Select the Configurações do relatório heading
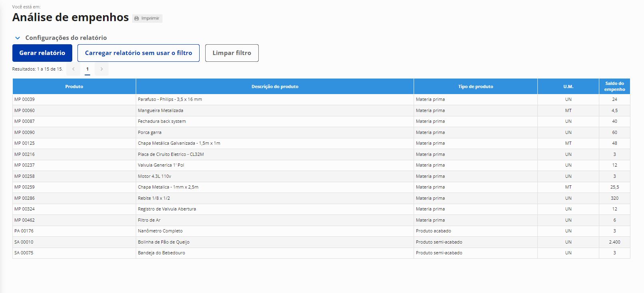The height and width of the screenshot is (293, 644). click(66, 38)
